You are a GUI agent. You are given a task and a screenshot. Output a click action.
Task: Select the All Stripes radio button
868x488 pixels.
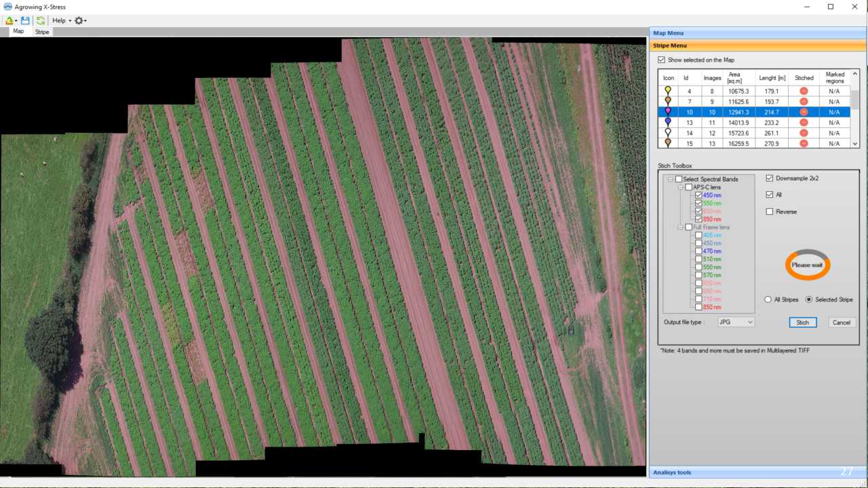tap(768, 300)
